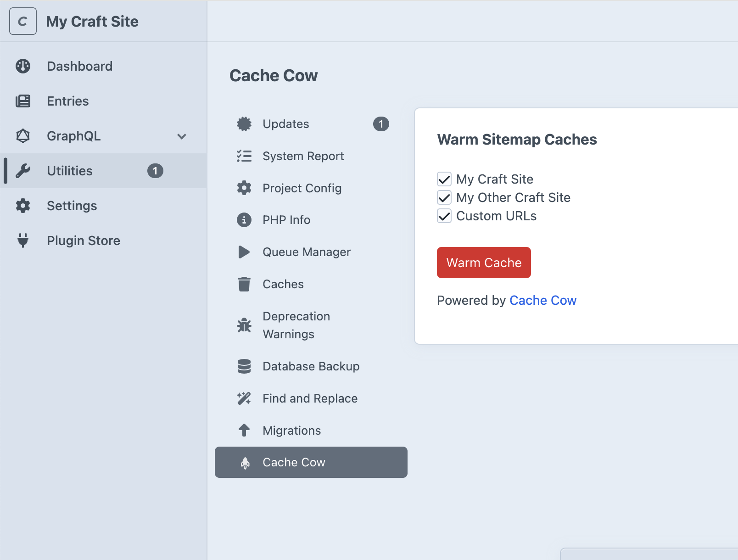Image resolution: width=738 pixels, height=560 pixels.
Task: Disable the Custom URLs checkbox
Action: point(444,216)
